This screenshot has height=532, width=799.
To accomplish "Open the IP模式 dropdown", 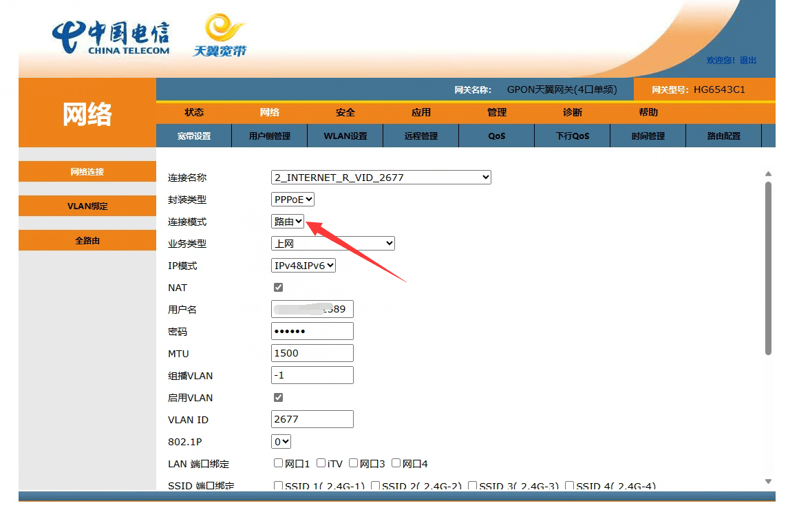I will click(x=303, y=266).
